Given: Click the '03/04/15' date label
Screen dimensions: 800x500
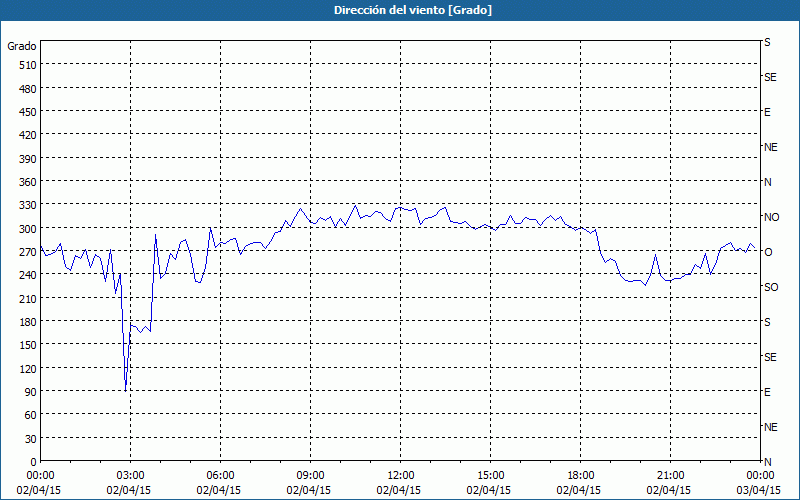Looking at the screenshot, I should click(759, 490).
